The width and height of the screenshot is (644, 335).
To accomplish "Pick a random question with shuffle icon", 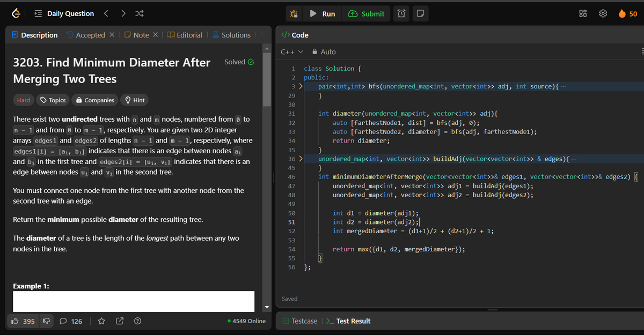I will click(140, 14).
